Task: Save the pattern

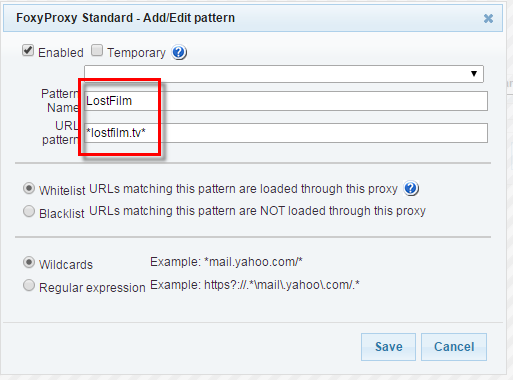Action: 388,347
